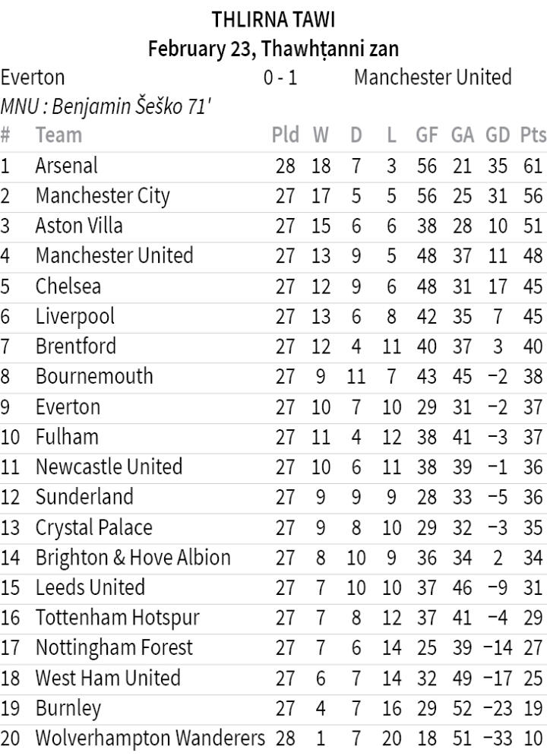
Task: Click the GD column header
Action: [x=498, y=135]
